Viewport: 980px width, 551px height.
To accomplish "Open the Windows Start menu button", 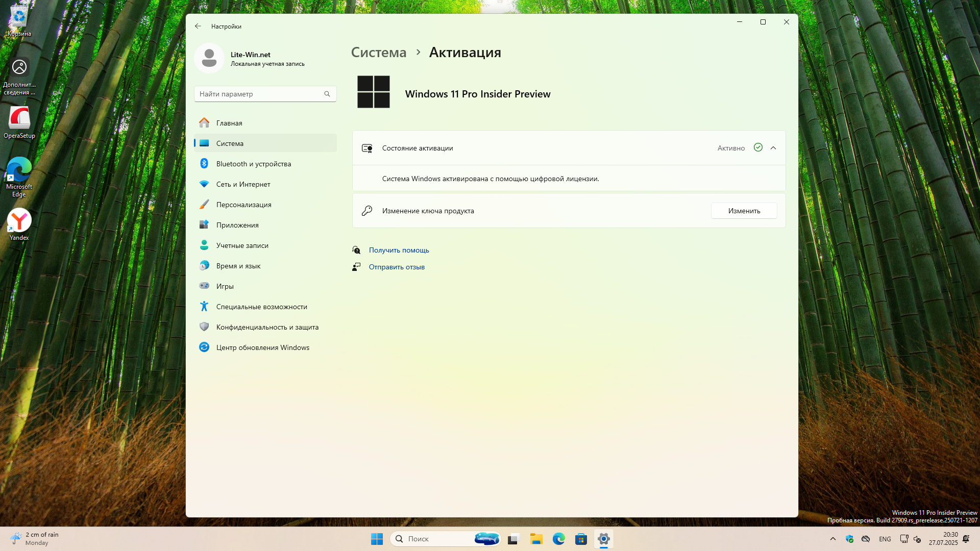I will 377,539.
